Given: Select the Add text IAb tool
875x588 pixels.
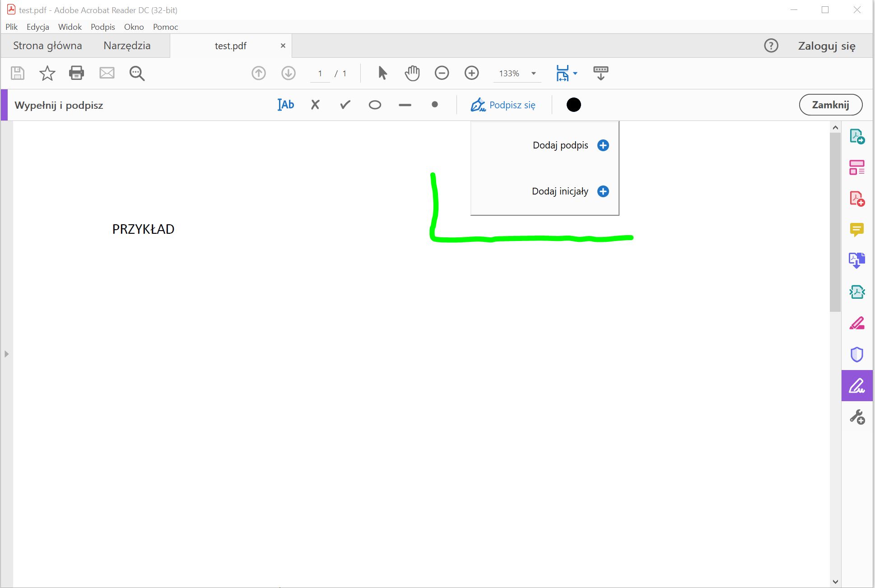Looking at the screenshot, I should tap(286, 105).
